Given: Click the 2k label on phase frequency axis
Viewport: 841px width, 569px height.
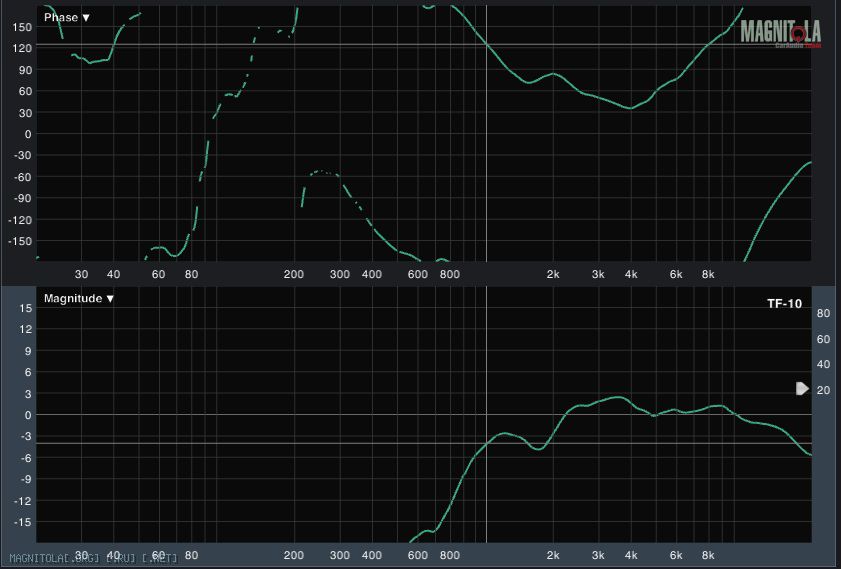Looking at the screenshot, I should pyautogui.click(x=553, y=274).
